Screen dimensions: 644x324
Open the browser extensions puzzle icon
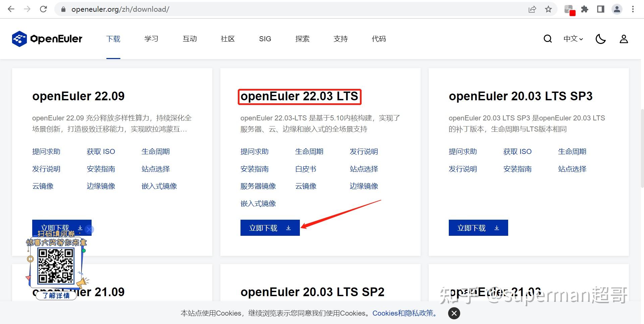(x=585, y=9)
